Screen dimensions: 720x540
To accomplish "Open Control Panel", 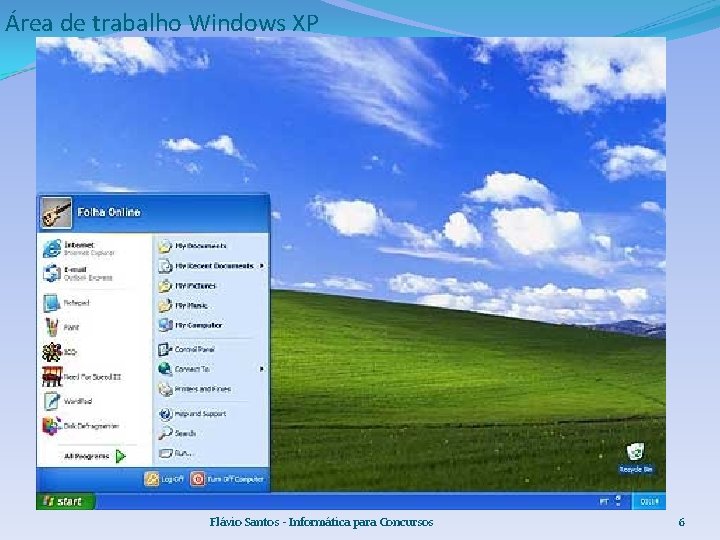I will [x=186, y=349].
